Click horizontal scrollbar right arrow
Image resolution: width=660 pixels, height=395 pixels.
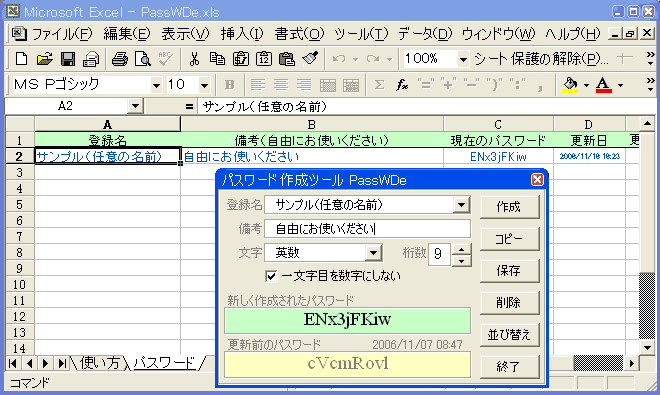coord(631,363)
